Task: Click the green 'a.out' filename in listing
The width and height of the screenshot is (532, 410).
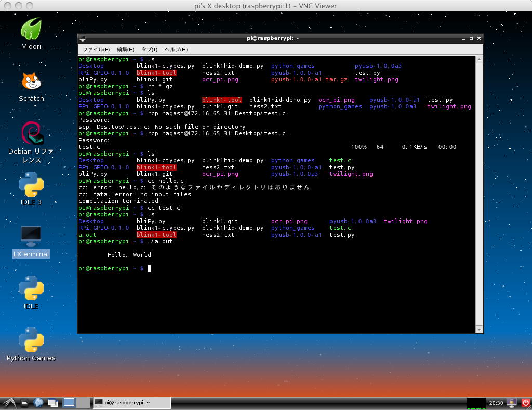Action: click(87, 235)
